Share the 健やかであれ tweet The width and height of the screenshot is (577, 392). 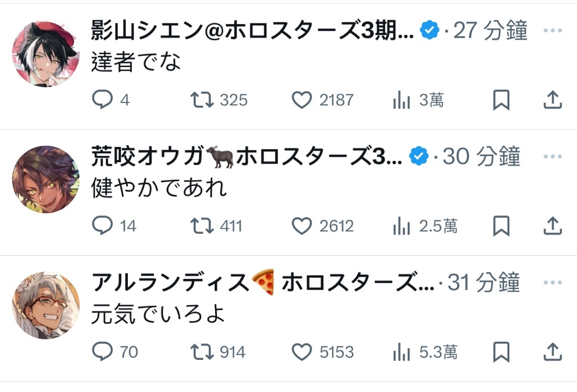click(x=552, y=226)
